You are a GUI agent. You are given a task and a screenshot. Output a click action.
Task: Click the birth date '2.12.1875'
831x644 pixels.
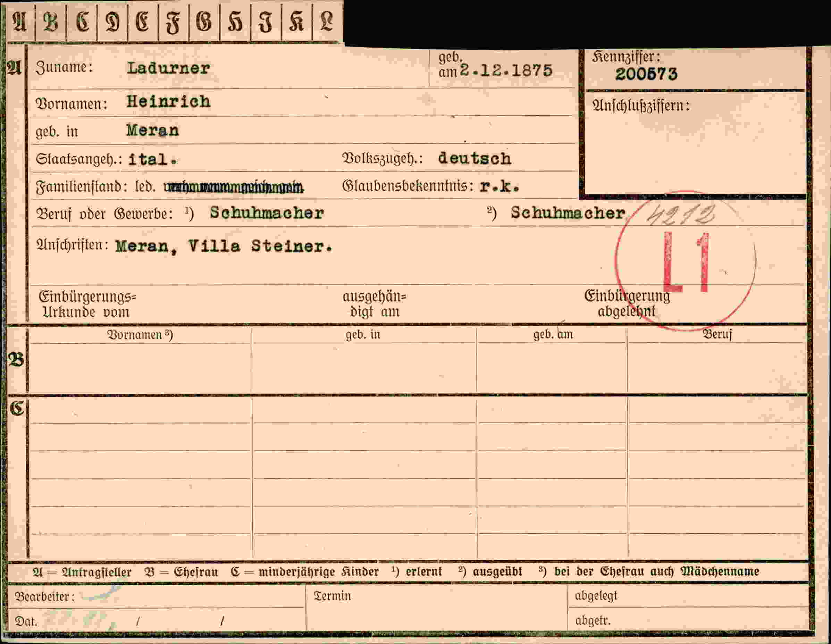pos(506,70)
